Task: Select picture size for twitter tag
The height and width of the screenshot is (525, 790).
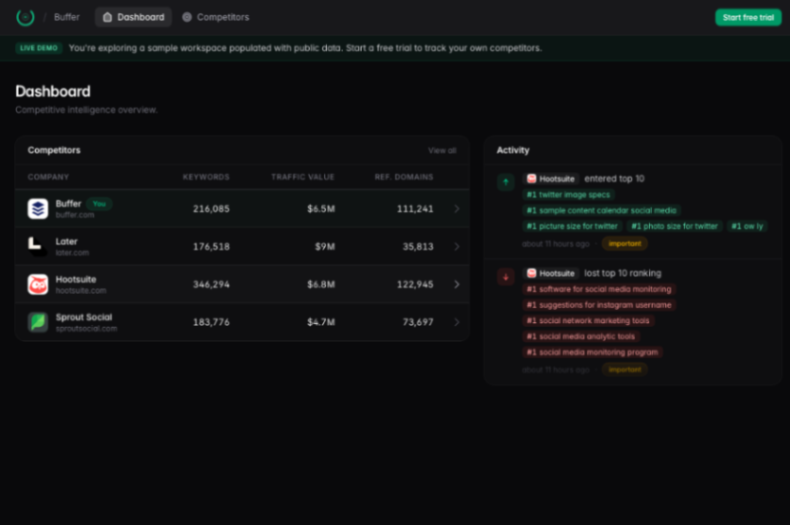Action: [572, 226]
